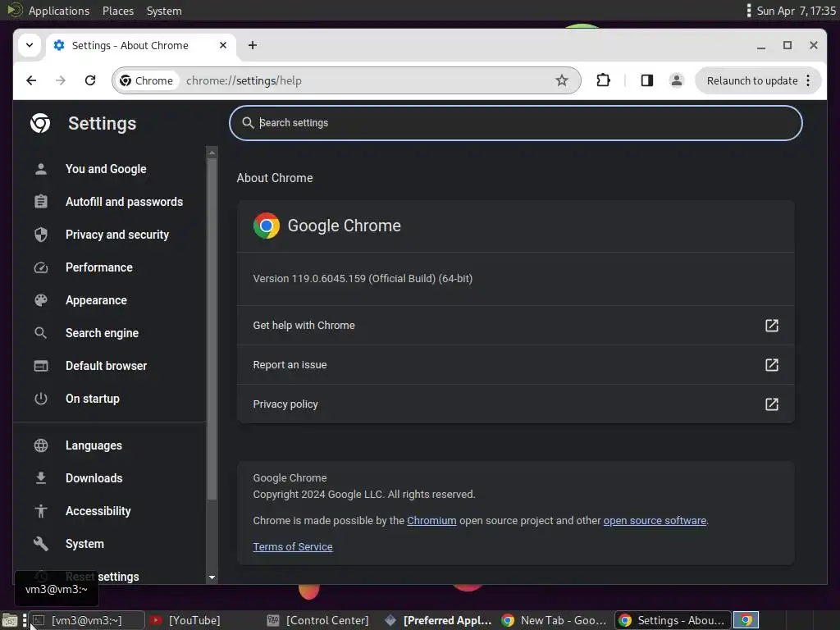
Task: Open Search engine settings
Action: tap(103, 333)
